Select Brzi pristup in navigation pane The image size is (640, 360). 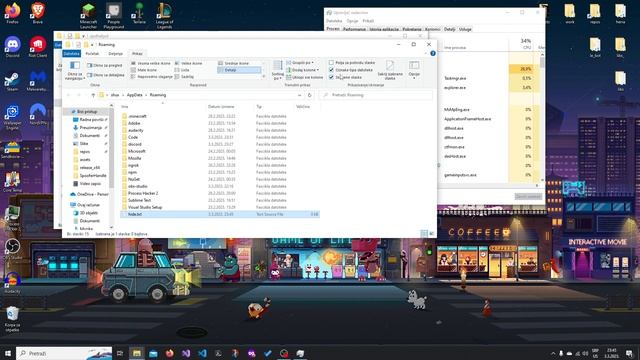coord(87,111)
